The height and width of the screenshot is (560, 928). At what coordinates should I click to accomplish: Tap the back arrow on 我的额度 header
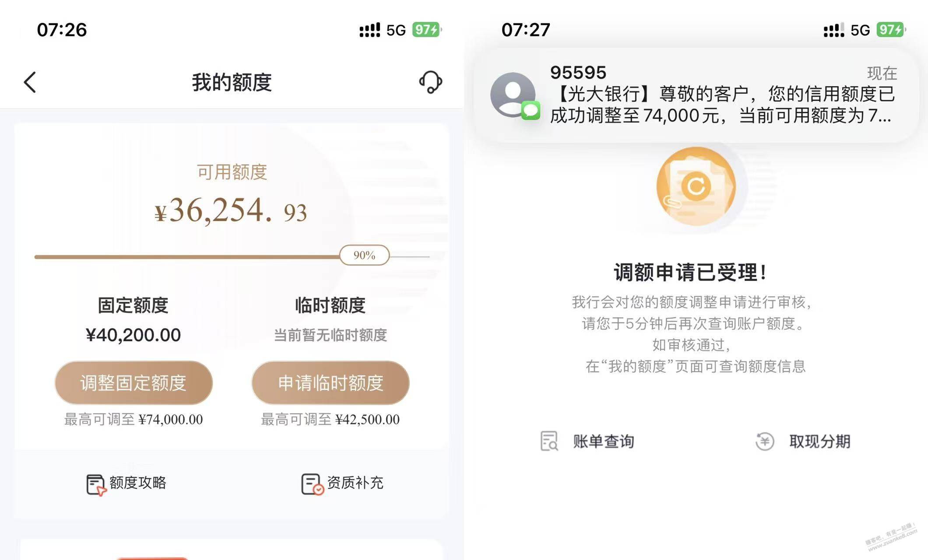tap(30, 82)
